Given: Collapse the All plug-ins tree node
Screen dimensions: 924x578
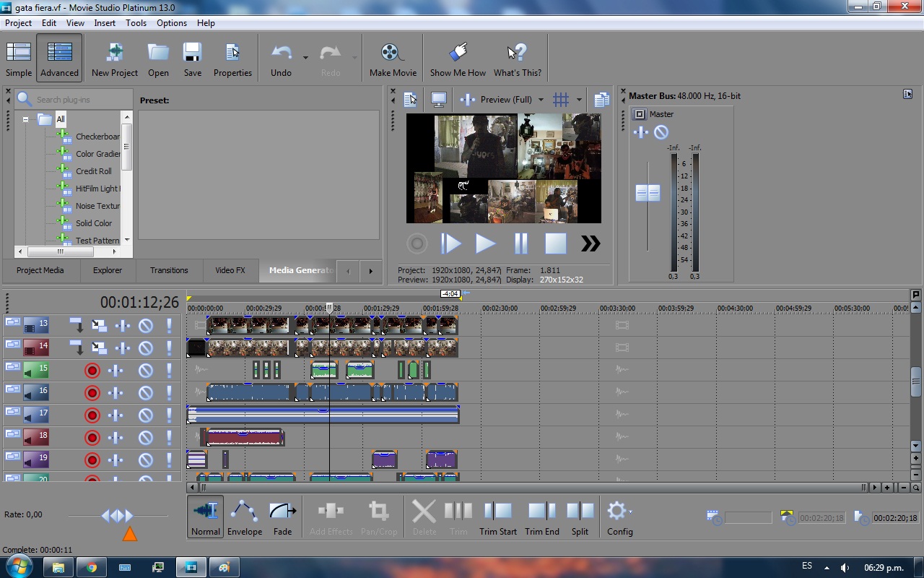Looking at the screenshot, I should [x=26, y=119].
